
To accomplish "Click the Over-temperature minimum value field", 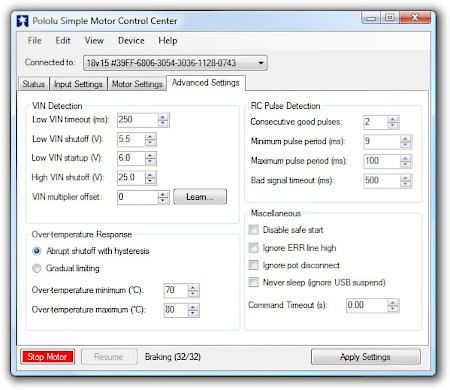I will pyautogui.click(x=176, y=290).
